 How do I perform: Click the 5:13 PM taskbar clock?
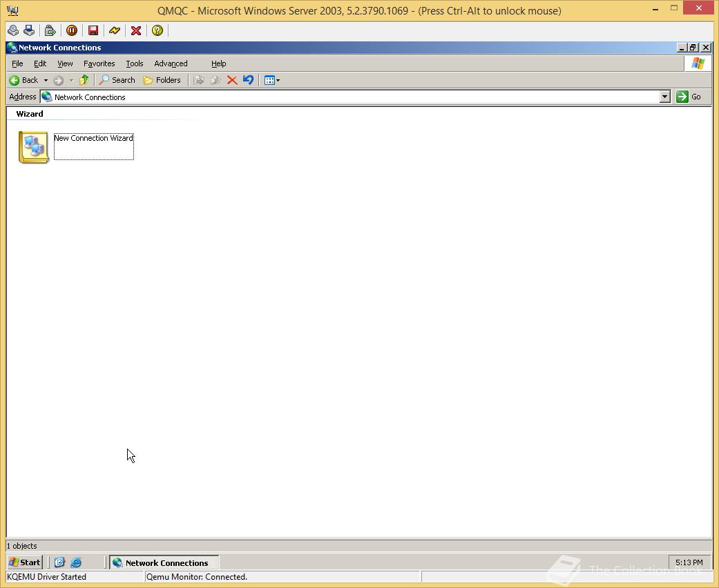pyautogui.click(x=689, y=562)
